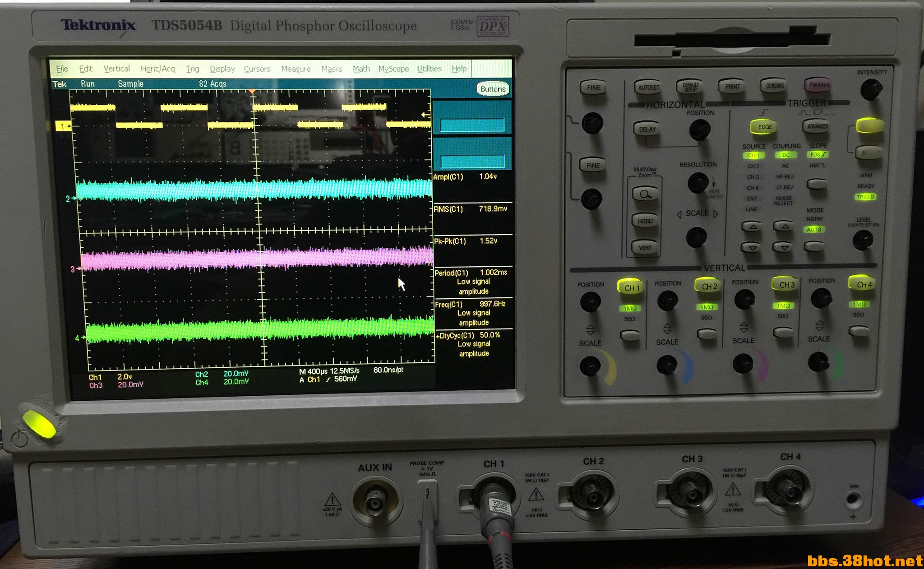
Task: Click the trigger level arrow at graticule right edge
Action: tap(425, 115)
